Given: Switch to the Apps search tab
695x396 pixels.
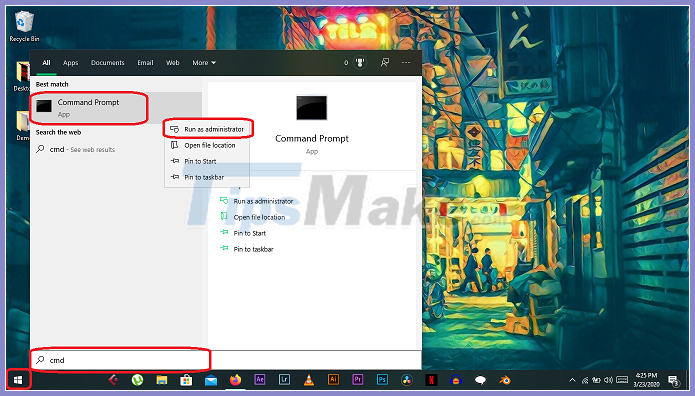Looking at the screenshot, I should click(x=70, y=63).
